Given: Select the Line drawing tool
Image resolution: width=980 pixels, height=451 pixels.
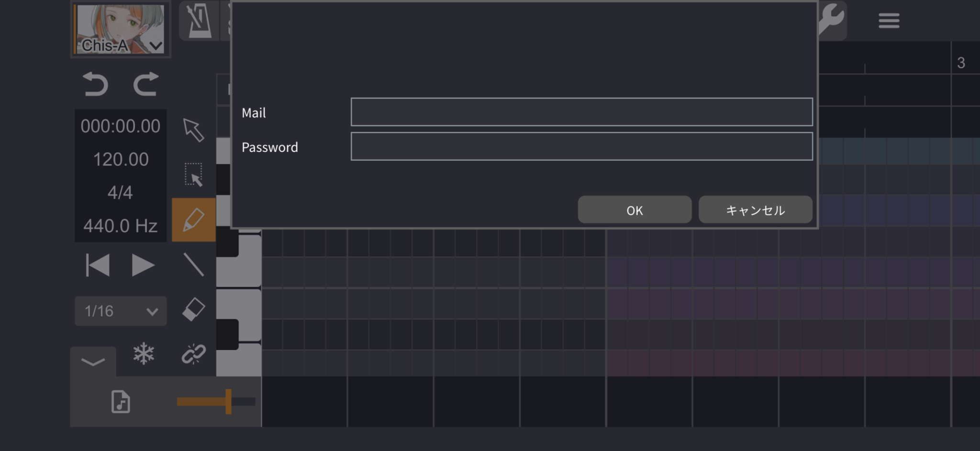Looking at the screenshot, I should [193, 264].
